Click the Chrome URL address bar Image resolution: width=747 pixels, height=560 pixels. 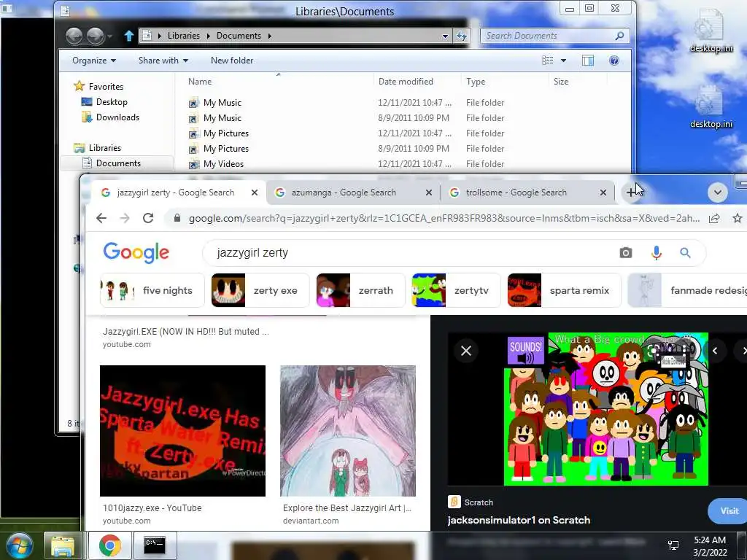444,218
